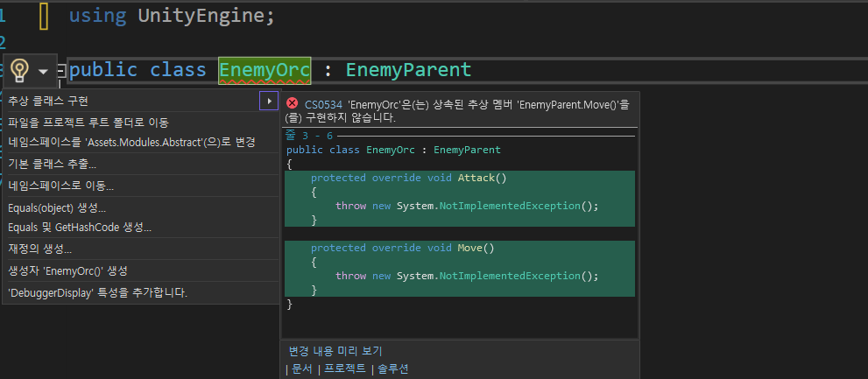Apply fix to '솔루션' scope
This screenshot has width=868, height=379.
click(x=393, y=369)
